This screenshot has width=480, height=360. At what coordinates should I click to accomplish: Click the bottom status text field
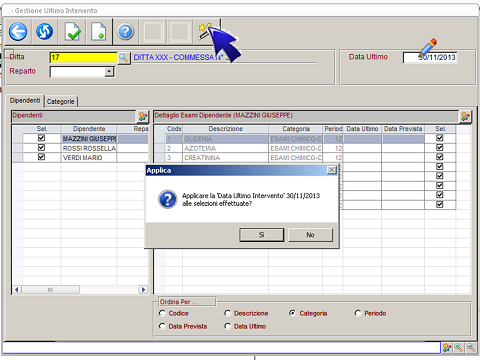(x=222, y=348)
